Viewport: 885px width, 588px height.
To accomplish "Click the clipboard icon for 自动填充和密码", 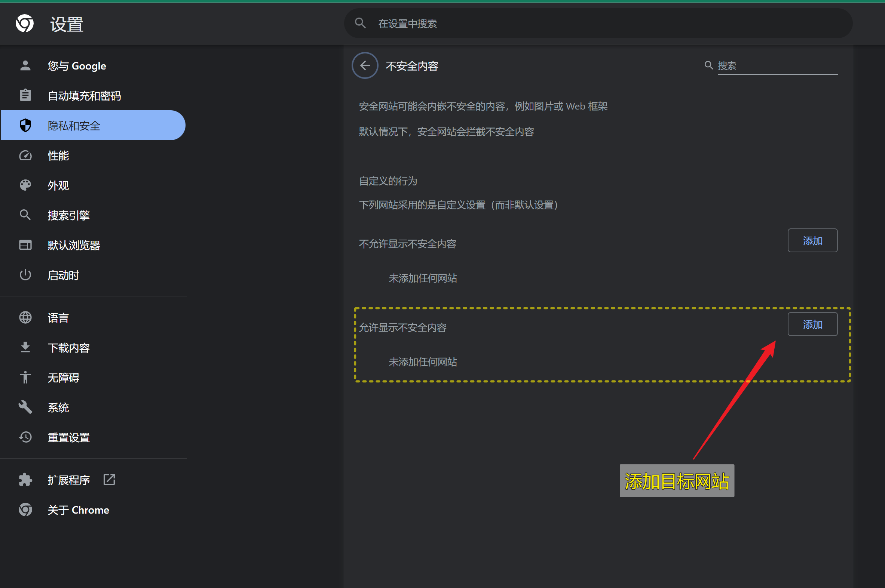I will coord(25,95).
